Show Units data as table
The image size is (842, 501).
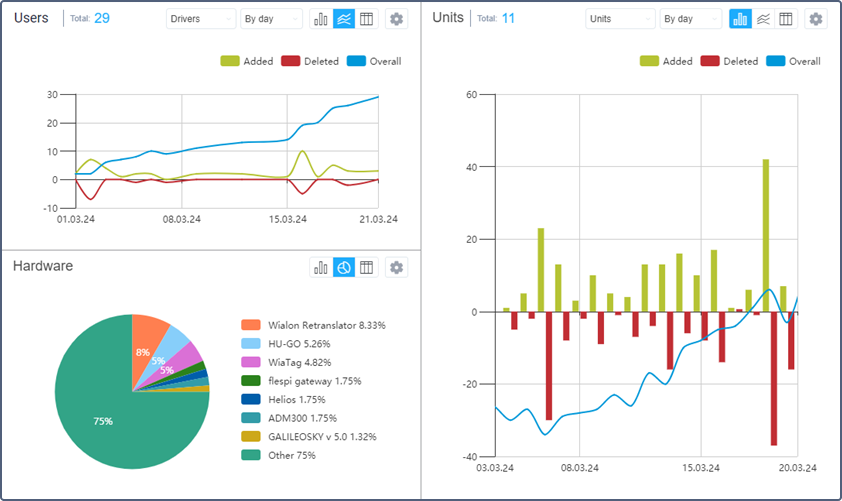(786, 19)
